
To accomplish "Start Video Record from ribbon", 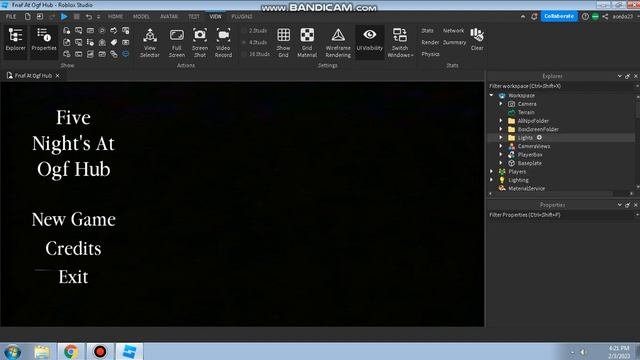I will pos(223,42).
